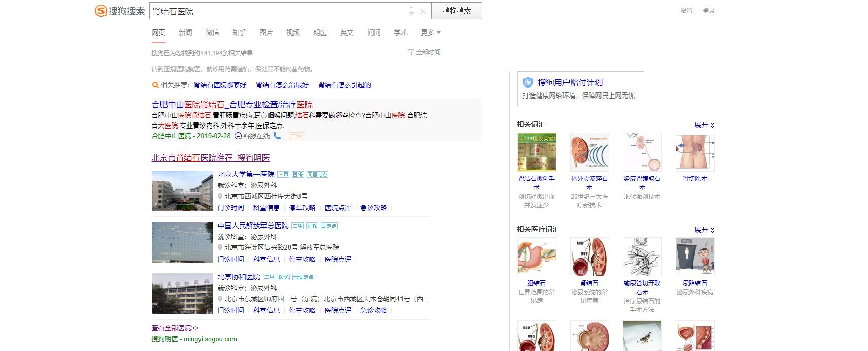Switch to the 微信 tab
The image size is (868, 351).
[x=212, y=33]
